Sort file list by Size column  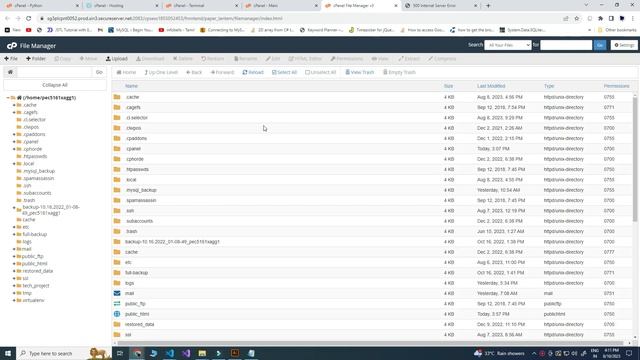click(x=448, y=86)
